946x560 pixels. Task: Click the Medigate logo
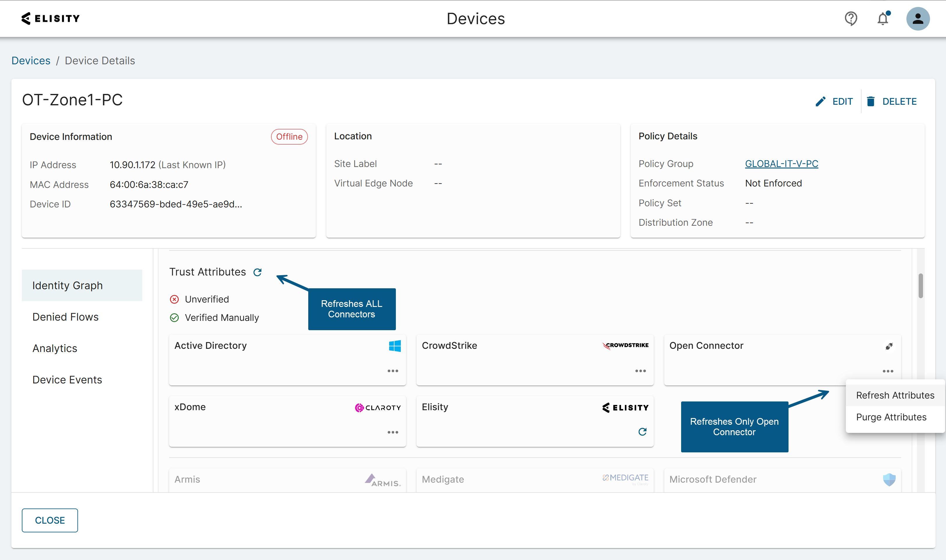626,479
